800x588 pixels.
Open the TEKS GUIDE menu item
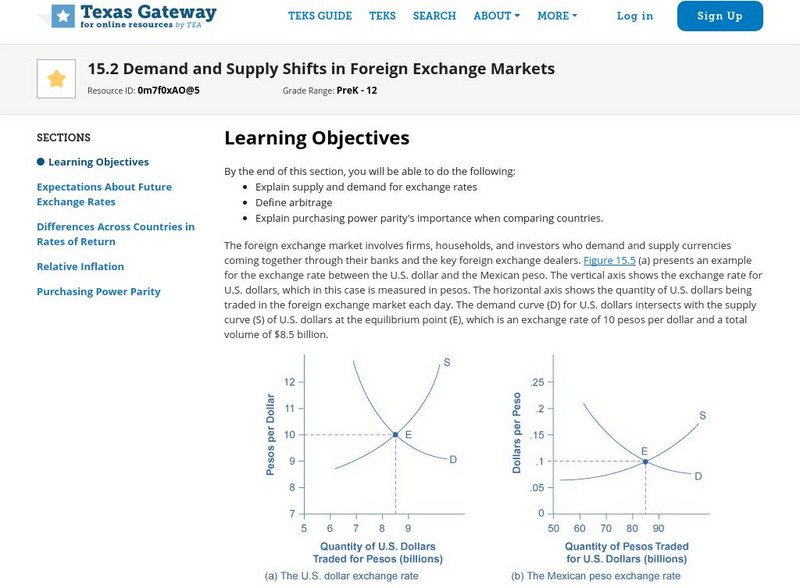coord(318,16)
